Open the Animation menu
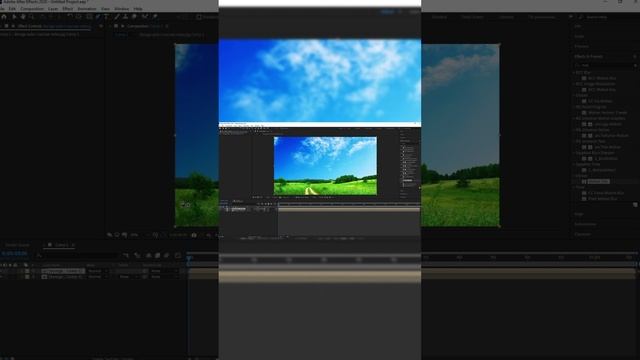Viewport: 640px width, 360px height. coord(87,9)
